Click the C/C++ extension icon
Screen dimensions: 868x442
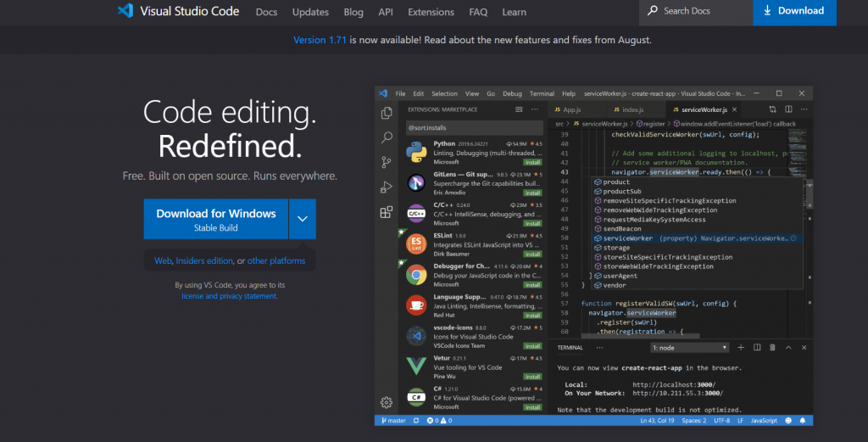416,213
